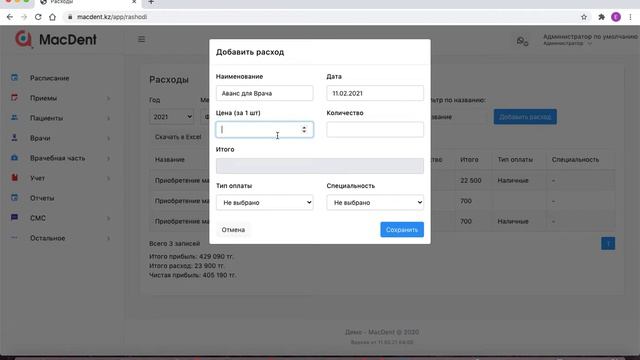Click the price field stepper arrows
Viewport: 640px width, 360px height.
tap(304, 129)
